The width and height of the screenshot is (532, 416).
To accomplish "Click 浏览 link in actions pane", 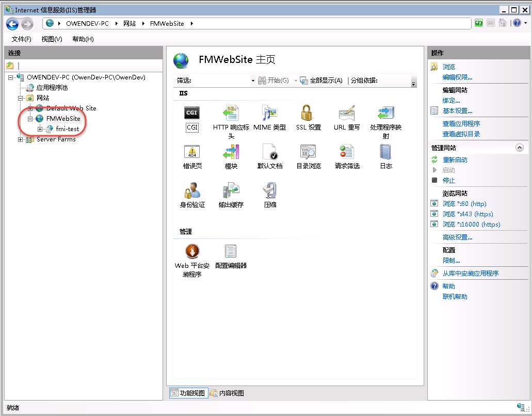I will pos(448,67).
